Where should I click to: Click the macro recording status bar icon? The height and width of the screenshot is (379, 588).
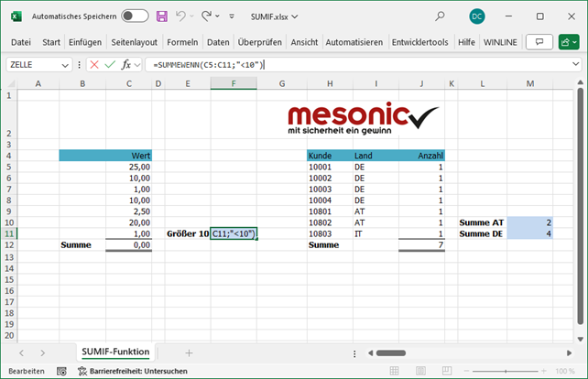pyautogui.click(x=61, y=372)
